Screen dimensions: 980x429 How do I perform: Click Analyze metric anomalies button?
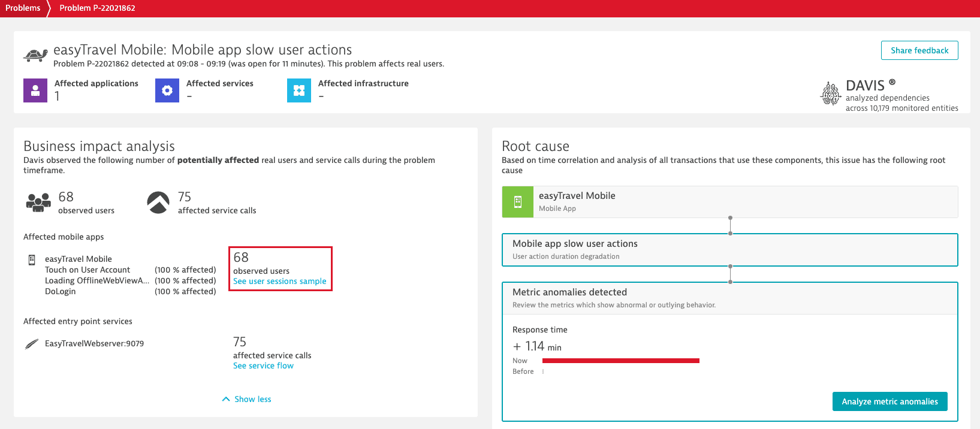click(890, 401)
